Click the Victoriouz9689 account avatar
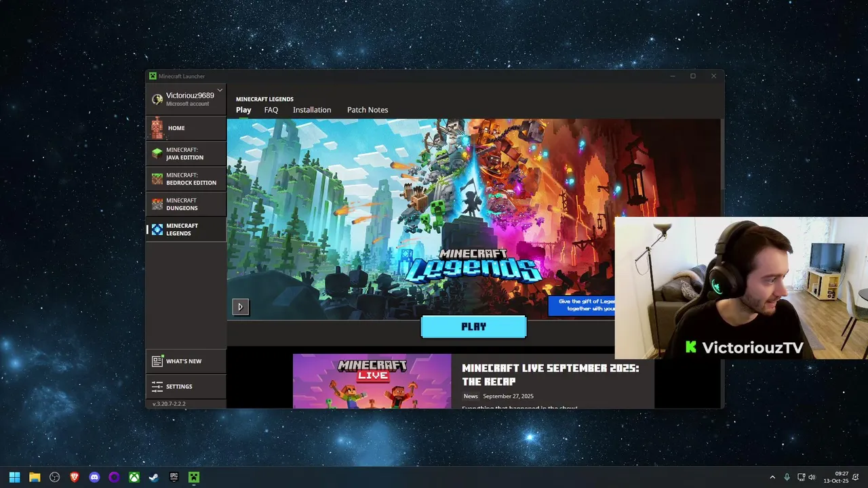 (157, 99)
